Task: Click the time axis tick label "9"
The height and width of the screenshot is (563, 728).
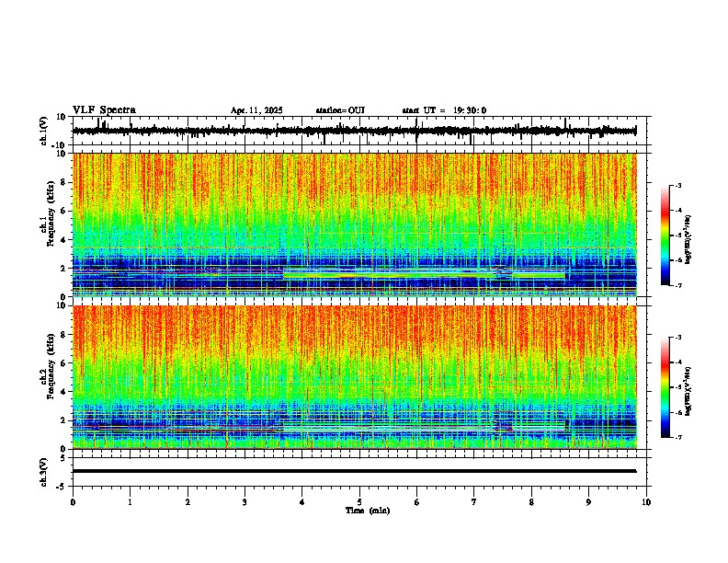Action: pos(588,502)
